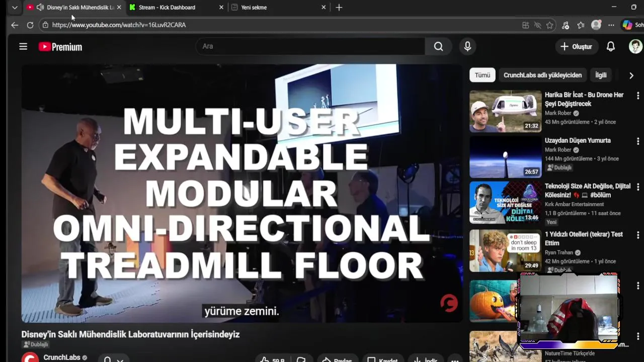Image resolution: width=644 pixels, height=362 pixels.
Task: Open Harika Bir İcat video title
Action: tap(585, 99)
